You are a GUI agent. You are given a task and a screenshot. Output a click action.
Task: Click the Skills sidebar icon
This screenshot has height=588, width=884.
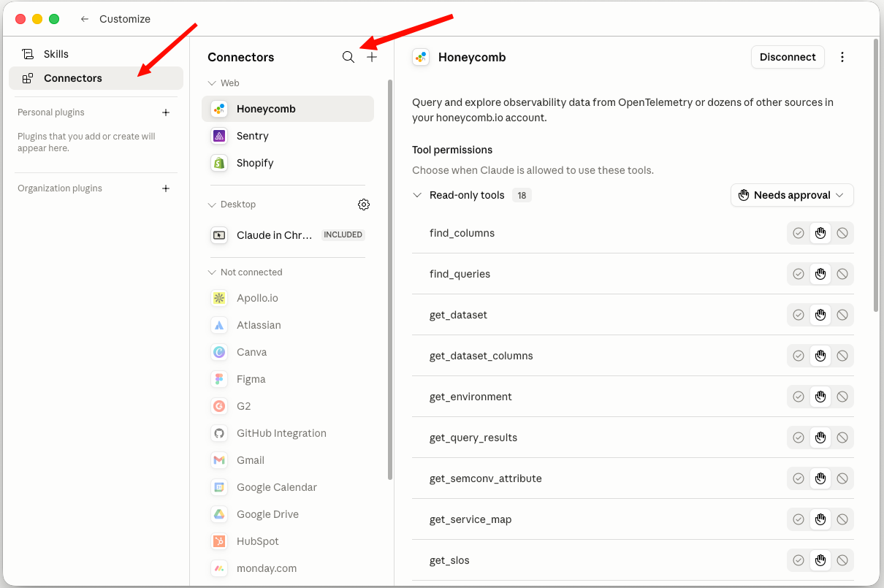click(28, 54)
